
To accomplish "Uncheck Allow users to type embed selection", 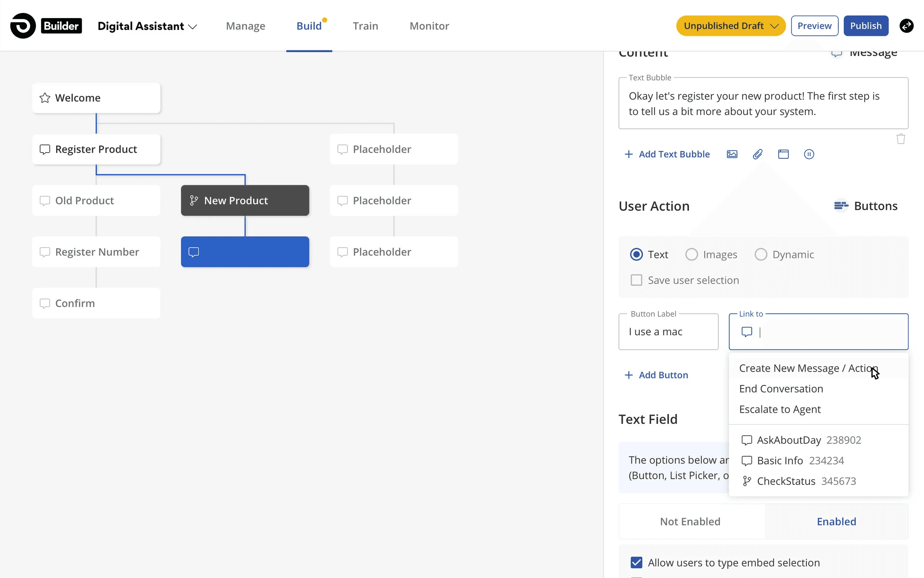I will 636,562.
